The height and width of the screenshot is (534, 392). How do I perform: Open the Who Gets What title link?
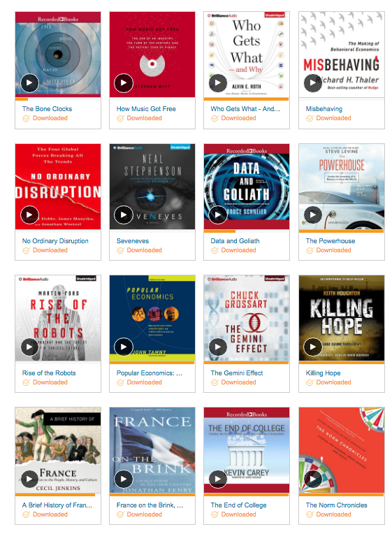(x=245, y=109)
